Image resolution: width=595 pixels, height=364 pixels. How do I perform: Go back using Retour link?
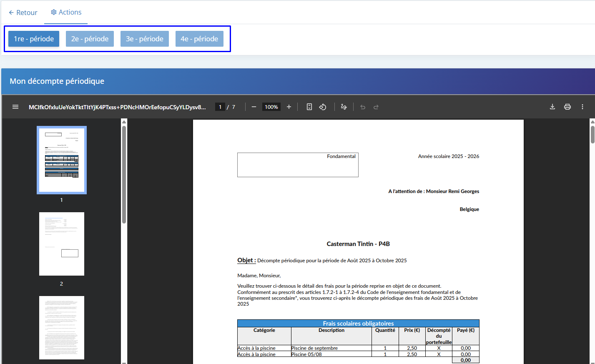point(23,13)
